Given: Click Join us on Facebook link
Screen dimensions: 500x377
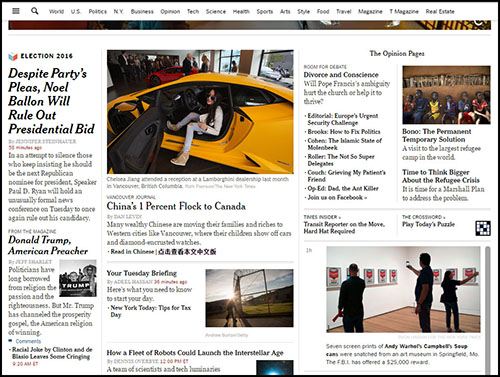Looking at the screenshot, I should pyautogui.click(x=337, y=197).
